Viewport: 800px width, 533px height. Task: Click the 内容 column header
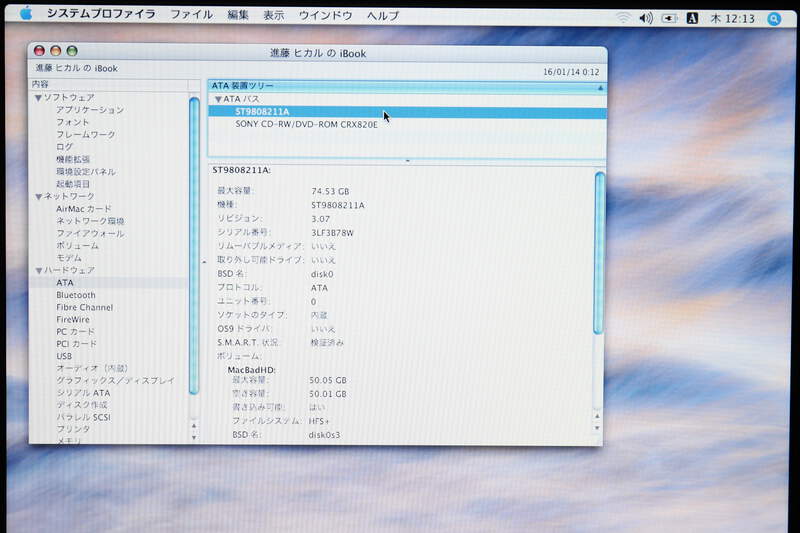pyautogui.click(x=108, y=84)
